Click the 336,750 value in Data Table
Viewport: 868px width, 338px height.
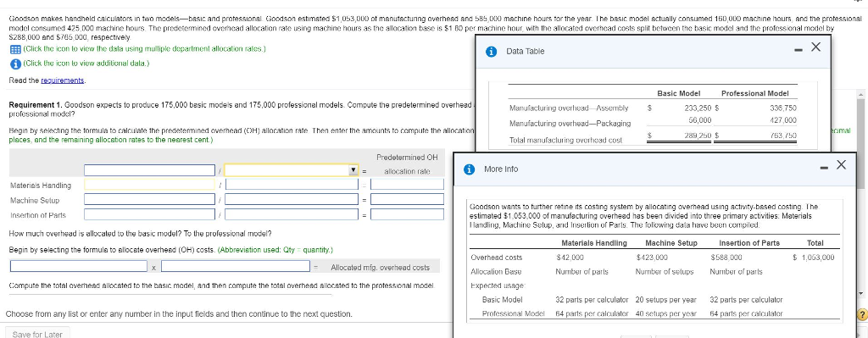[782, 108]
